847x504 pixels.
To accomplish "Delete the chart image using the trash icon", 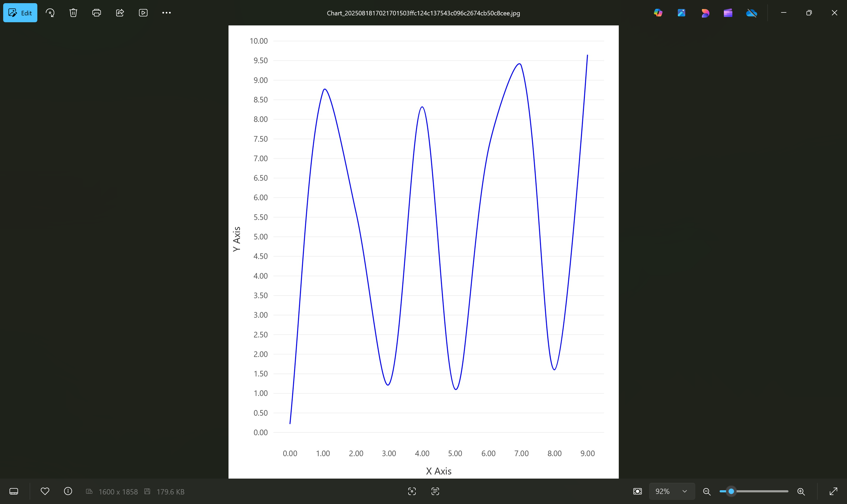I will (x=73, y=13).
